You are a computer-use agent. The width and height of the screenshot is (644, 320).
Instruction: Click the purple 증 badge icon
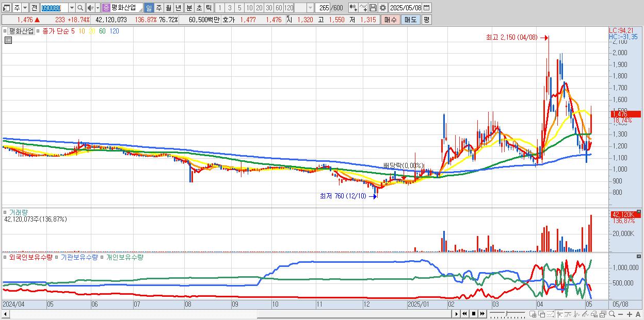click(x=106, y=8)
